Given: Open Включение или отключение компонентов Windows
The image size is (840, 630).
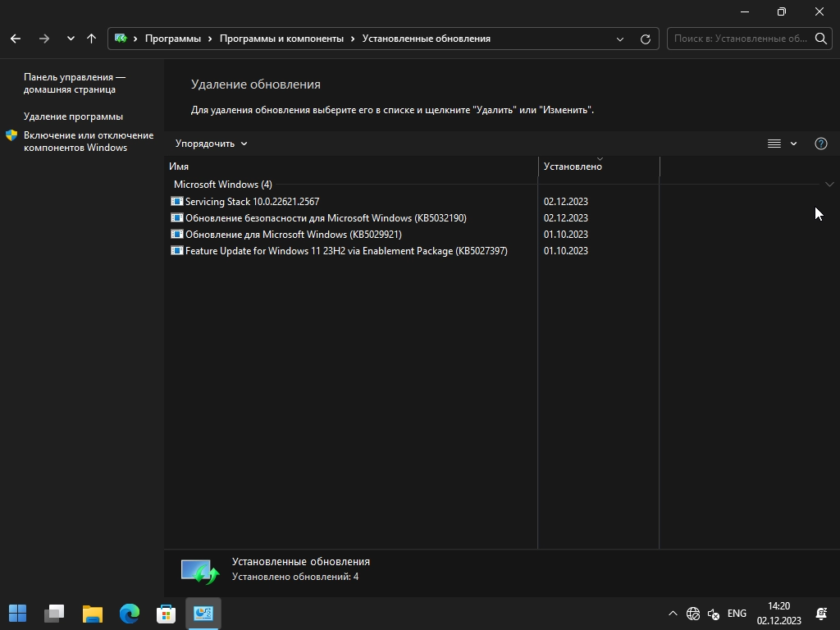Looking at the screenshot, I should click(88, 141).
